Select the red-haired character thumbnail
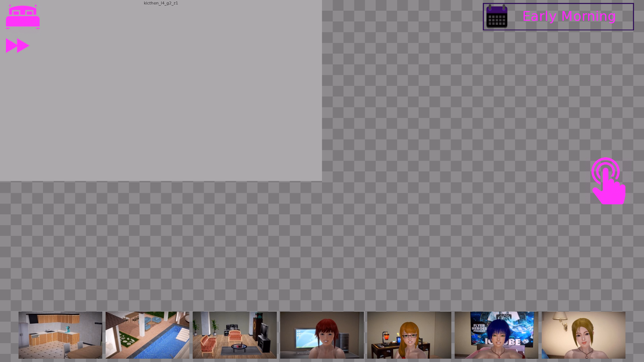The image size is (644, 362). tap(322, 335)
